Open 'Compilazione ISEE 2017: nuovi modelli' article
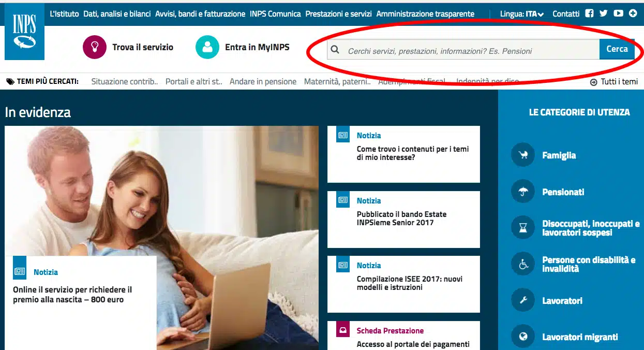Image resolution: width=644 pixels, height=350 pixels. point(410,283)
